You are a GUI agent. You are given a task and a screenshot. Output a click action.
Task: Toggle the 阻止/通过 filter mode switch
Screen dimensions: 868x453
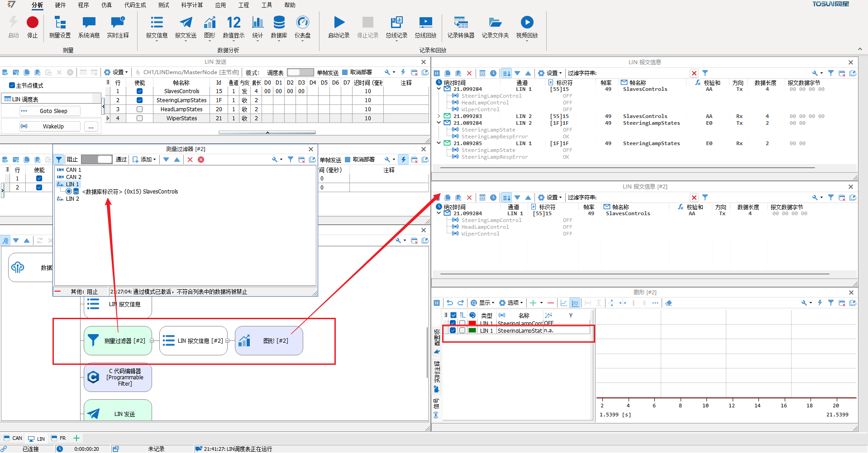click(97, 160)
